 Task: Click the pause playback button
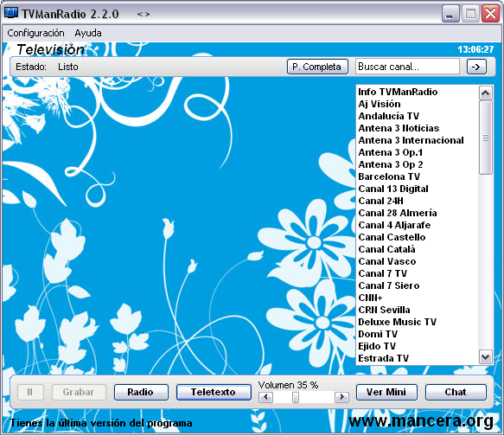(x=30, y=392)
